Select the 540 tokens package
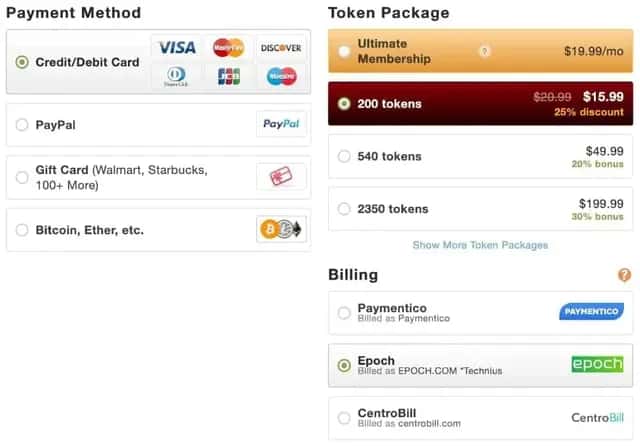This screenshot has width=640, height=448. click(x=344, y=156)
